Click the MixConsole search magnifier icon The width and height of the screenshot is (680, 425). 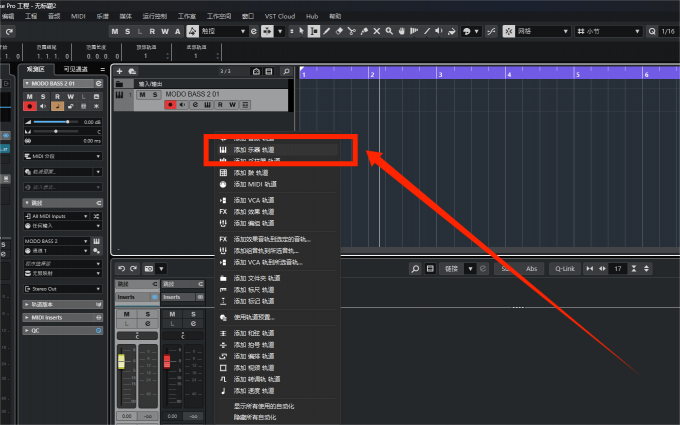coord(415,269)
